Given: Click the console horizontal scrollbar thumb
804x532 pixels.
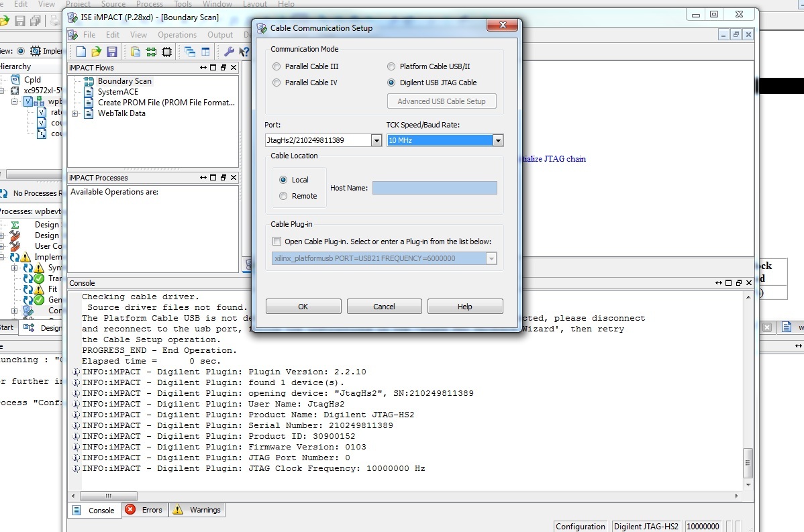Looking at the screenshot, I should 109,496.
